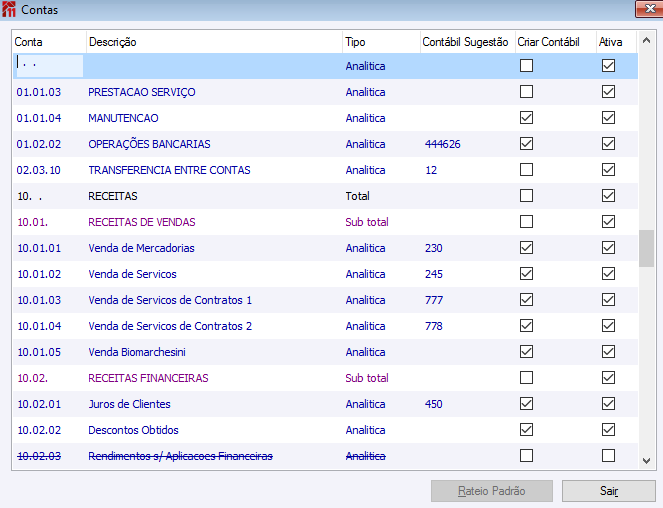Toggle Criar Contábil for RECEITAS DE VENDAS
Viewport: 663px width, 508px height.
(x=526, y=222)
